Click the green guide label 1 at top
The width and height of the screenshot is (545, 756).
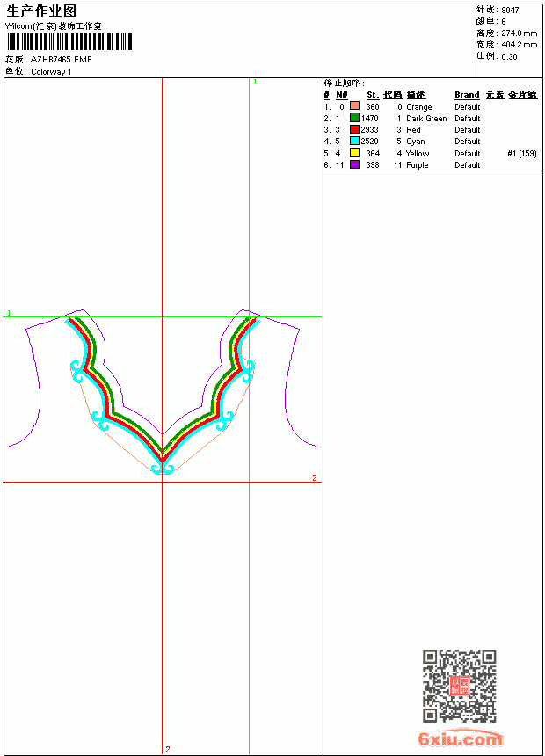coord(255,83)
